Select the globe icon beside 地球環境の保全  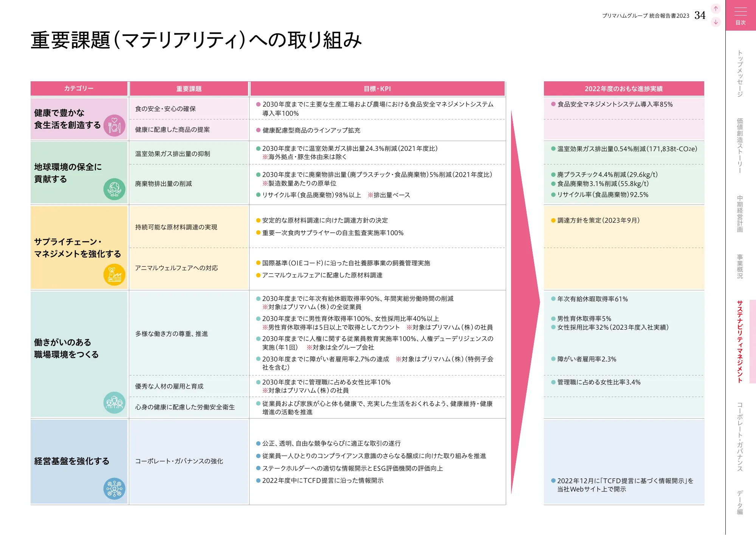point(115,189)
